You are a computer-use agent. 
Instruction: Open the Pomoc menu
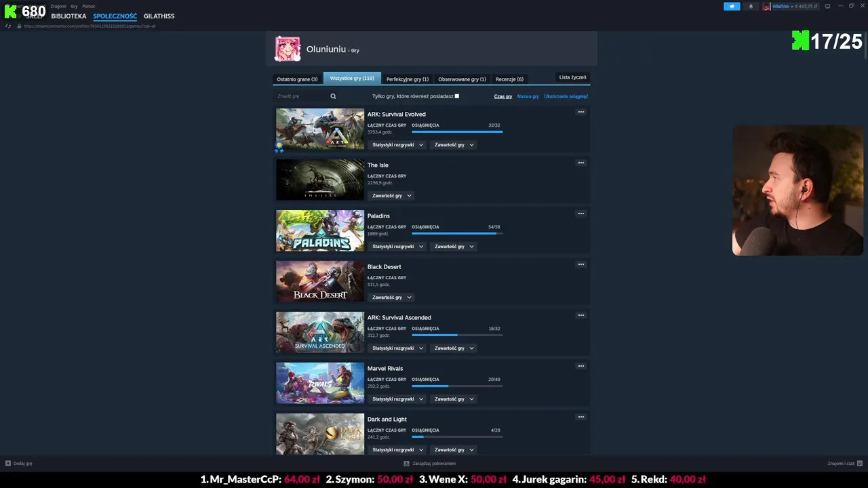(89, 6)
